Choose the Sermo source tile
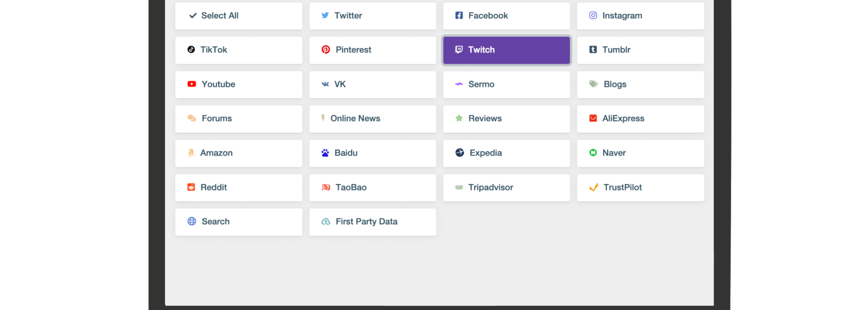868x310 pixels. coord(506,85)
